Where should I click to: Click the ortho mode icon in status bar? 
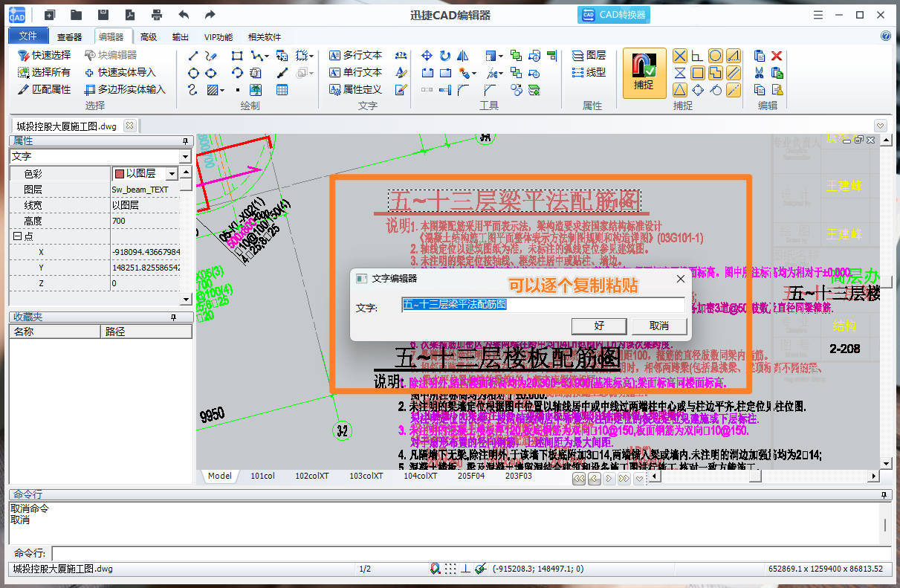465,569
